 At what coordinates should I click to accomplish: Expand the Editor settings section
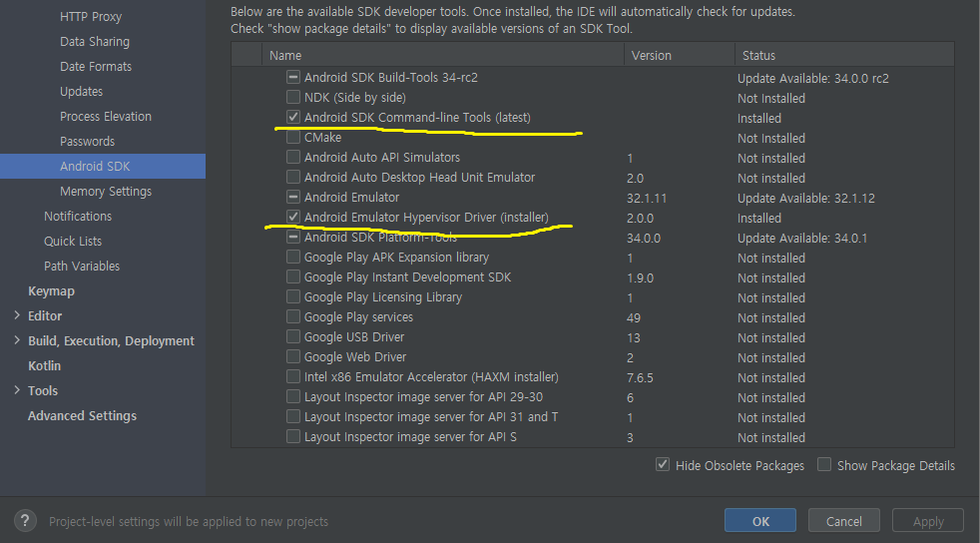pos(17,315)
